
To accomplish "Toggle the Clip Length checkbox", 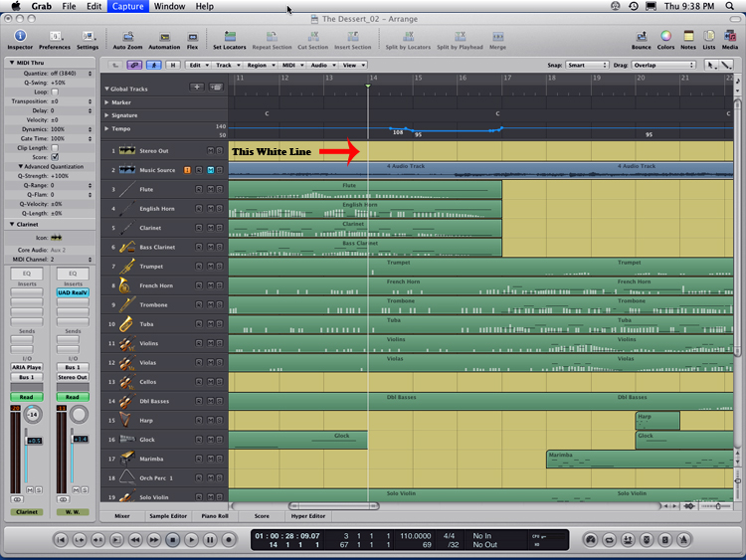I will (55, 148).
